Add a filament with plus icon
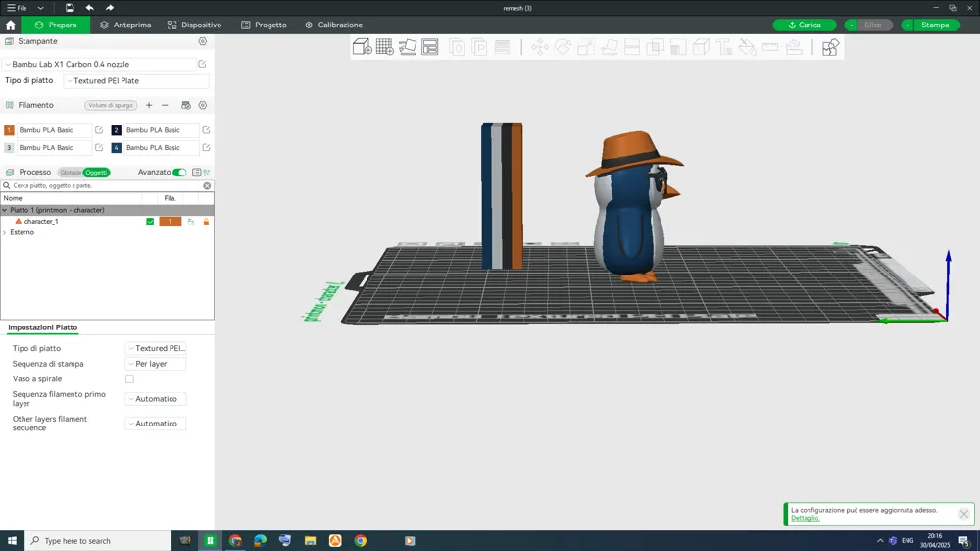980x551 pixels. pos(149,105)
